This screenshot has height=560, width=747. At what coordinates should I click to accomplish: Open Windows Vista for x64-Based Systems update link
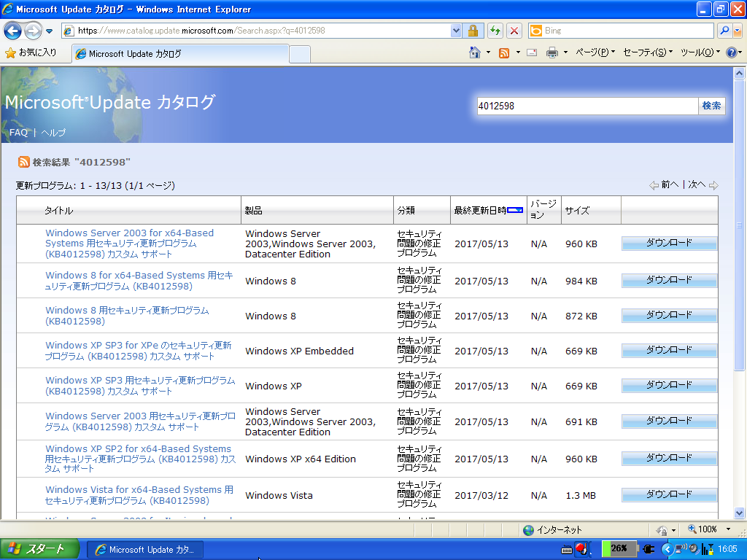[x=139, y=495]
